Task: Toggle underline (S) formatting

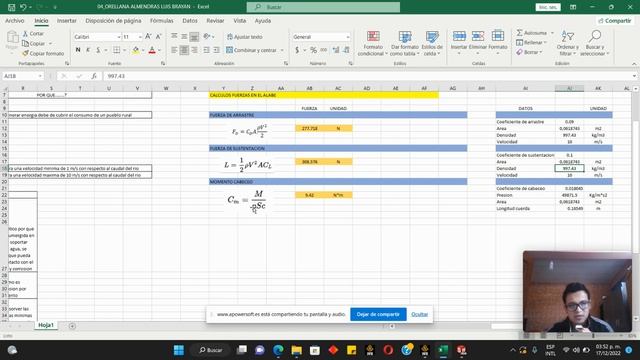Action: [98, 50]
